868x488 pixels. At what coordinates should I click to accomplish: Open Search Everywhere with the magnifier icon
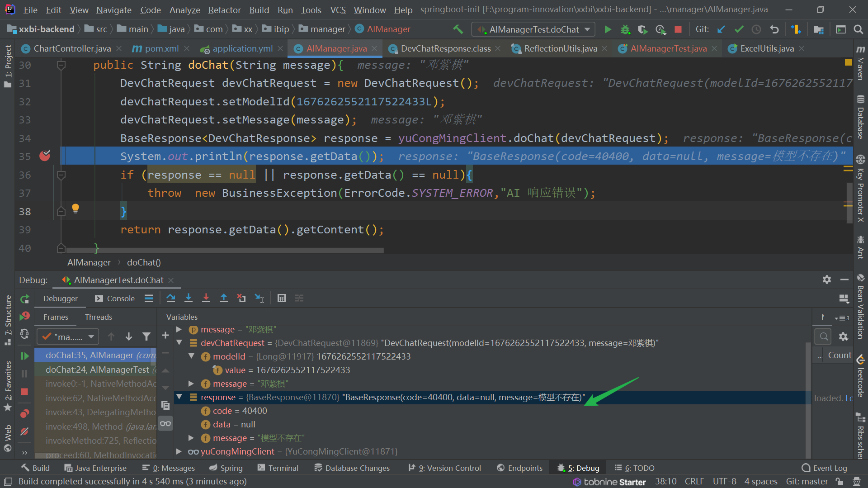[859, 29]
